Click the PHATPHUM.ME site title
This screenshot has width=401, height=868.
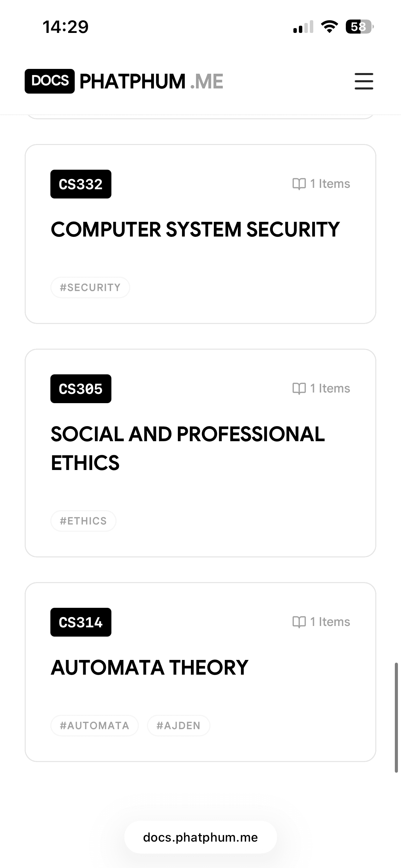151,81
